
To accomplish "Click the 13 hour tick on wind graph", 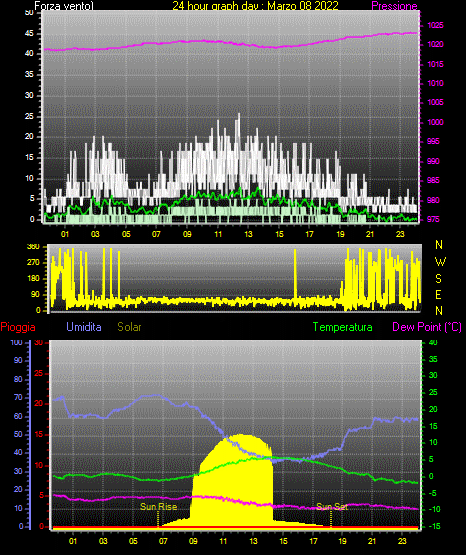I will (x=248, y=234).
